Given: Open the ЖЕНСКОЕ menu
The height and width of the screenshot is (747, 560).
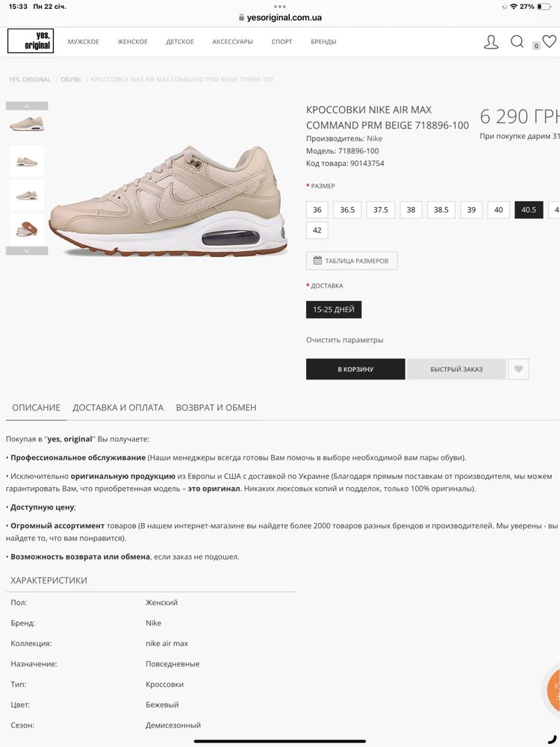Looking at the screenshot, I should 132,42.
